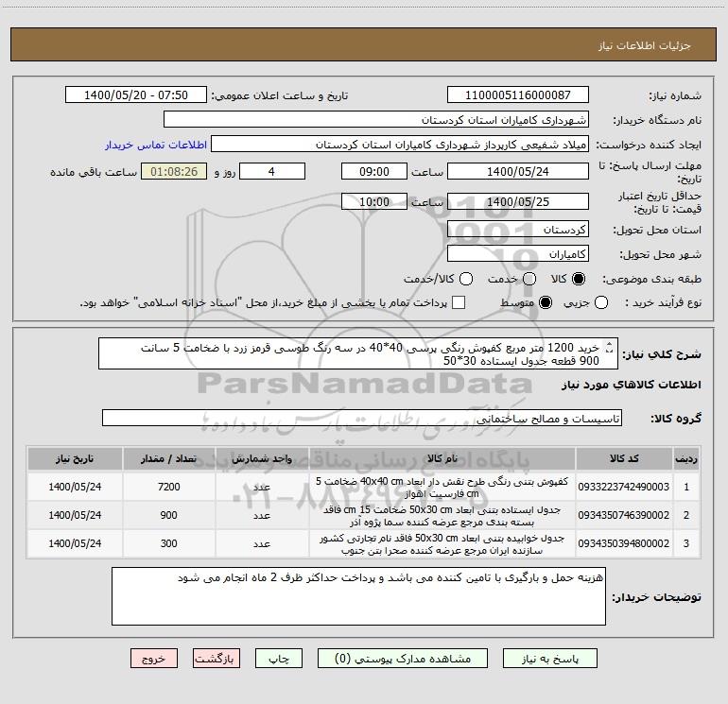Click the scroll arrows of شرح کلی نیاز box
The width and height of the screenshot is (728, 704).
[610, 347]
